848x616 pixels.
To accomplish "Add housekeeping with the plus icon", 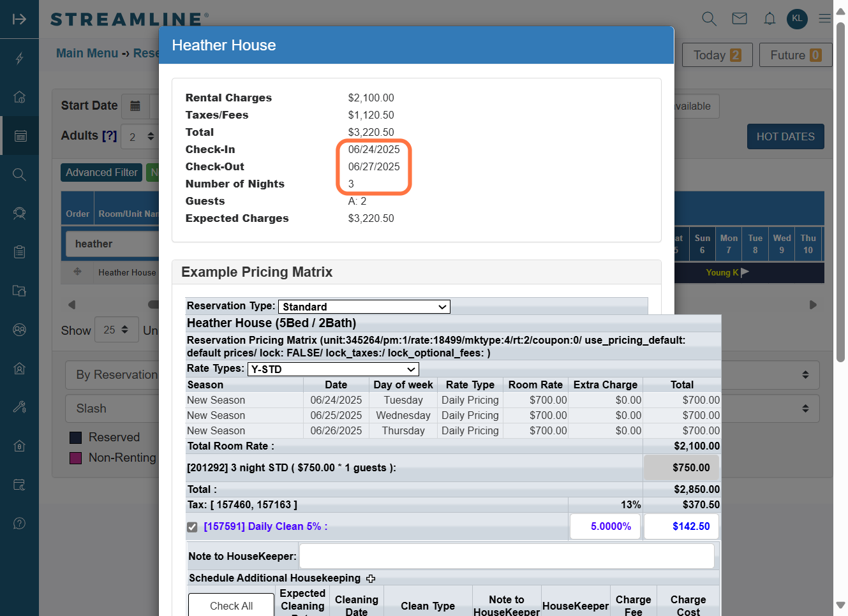I will coord(371,578).
